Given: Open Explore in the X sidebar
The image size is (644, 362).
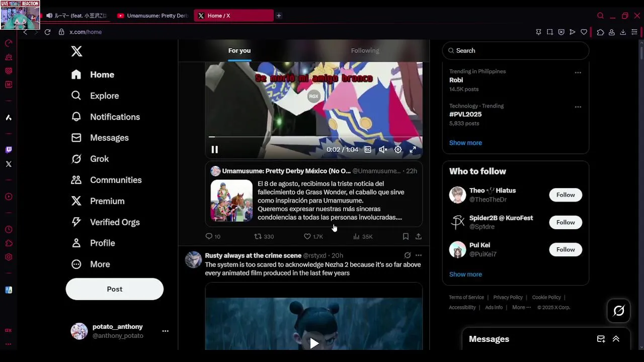Looking at the screenshot, I should click(95, 96).
